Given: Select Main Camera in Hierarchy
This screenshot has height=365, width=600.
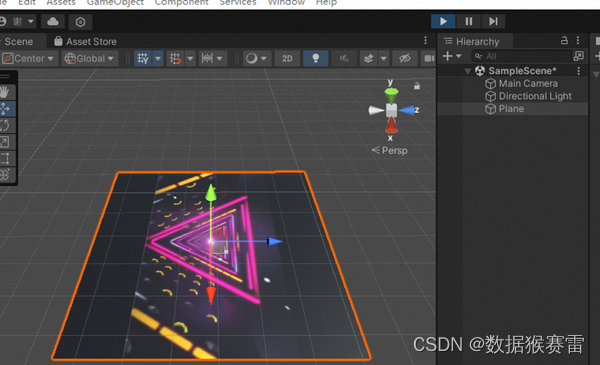Looking at the screenshot, I should click(528, 83).
